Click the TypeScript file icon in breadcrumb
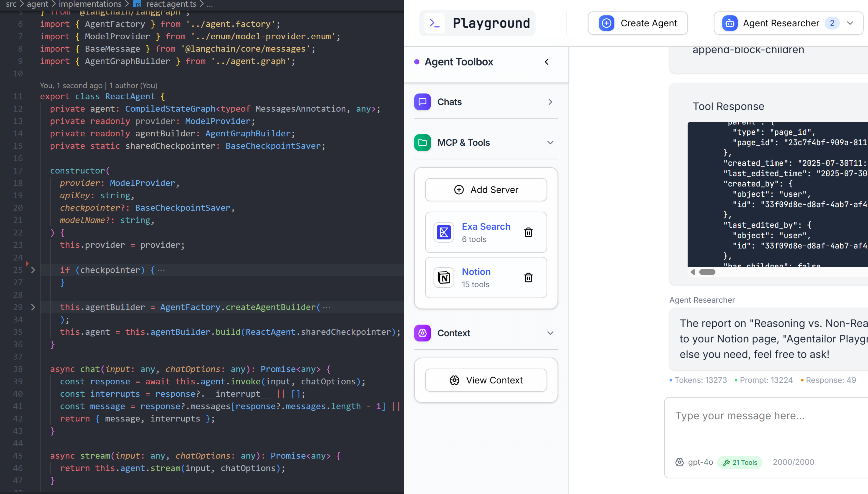 pos(137,4)
